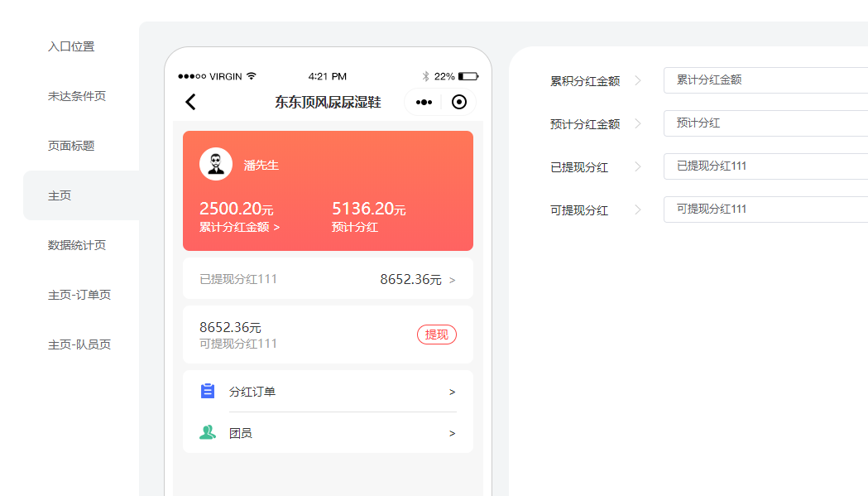The image size is (868, 496).
Task: Select 主页-订单页 in the left sidebar
Action: pos(79,295)
